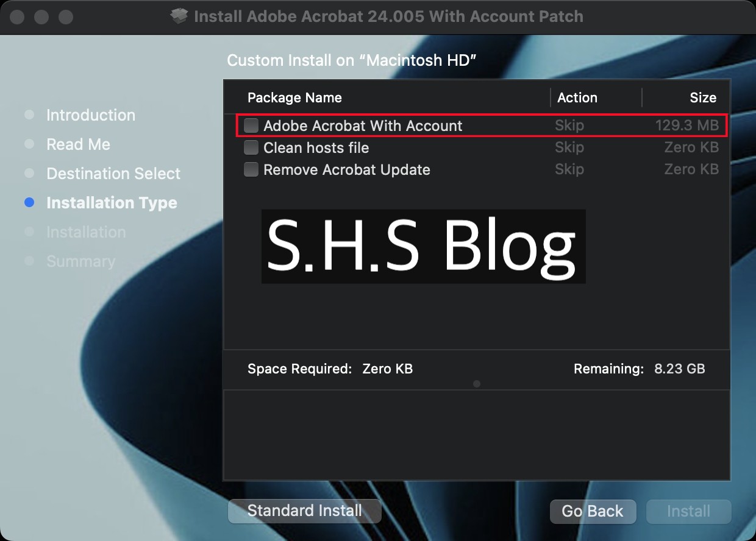The height and width of the screenshot is (541, 756).
Task: Click the Skip action for Adobe Acrobat With Account
Action: pyautogui.click(x=569, y=126)
